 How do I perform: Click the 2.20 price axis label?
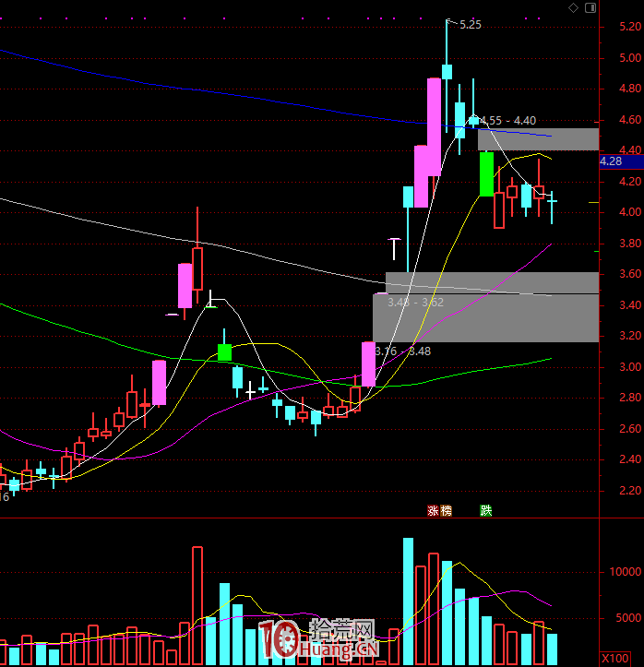tap(630, 491)
